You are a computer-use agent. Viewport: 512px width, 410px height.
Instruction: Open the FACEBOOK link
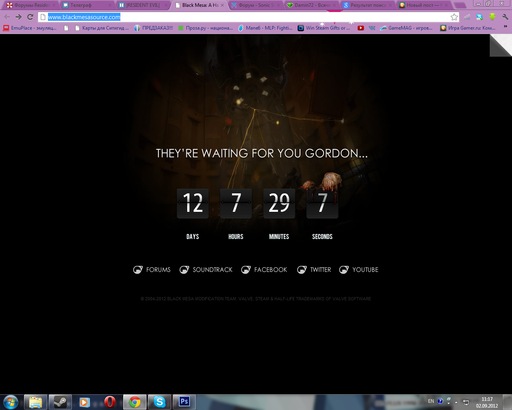tap(264, 269)
